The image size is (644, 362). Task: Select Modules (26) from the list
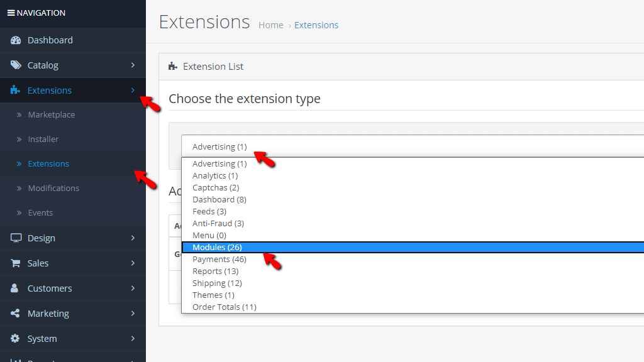pos(216,247)
